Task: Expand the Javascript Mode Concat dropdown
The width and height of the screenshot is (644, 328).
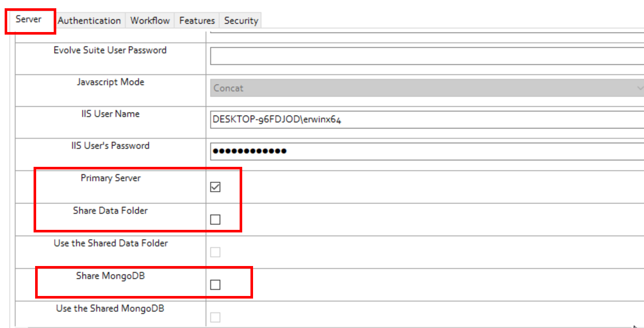Action: coord(427,88)
